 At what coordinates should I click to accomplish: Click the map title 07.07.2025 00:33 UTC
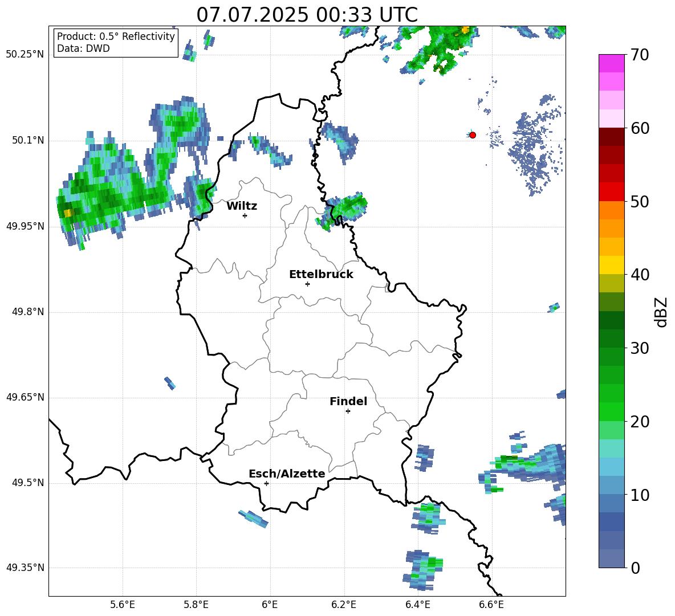point(307,15)
